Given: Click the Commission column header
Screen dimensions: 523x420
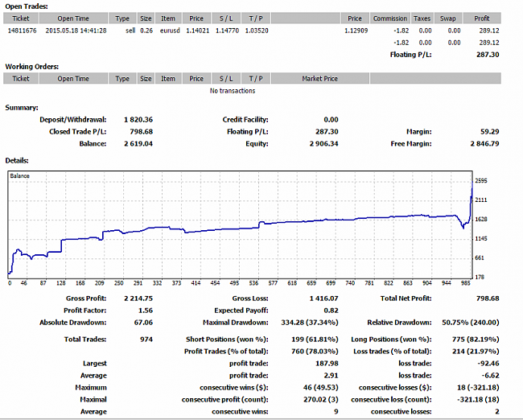Looking at the screenshot, I should [x=390, y=19].
